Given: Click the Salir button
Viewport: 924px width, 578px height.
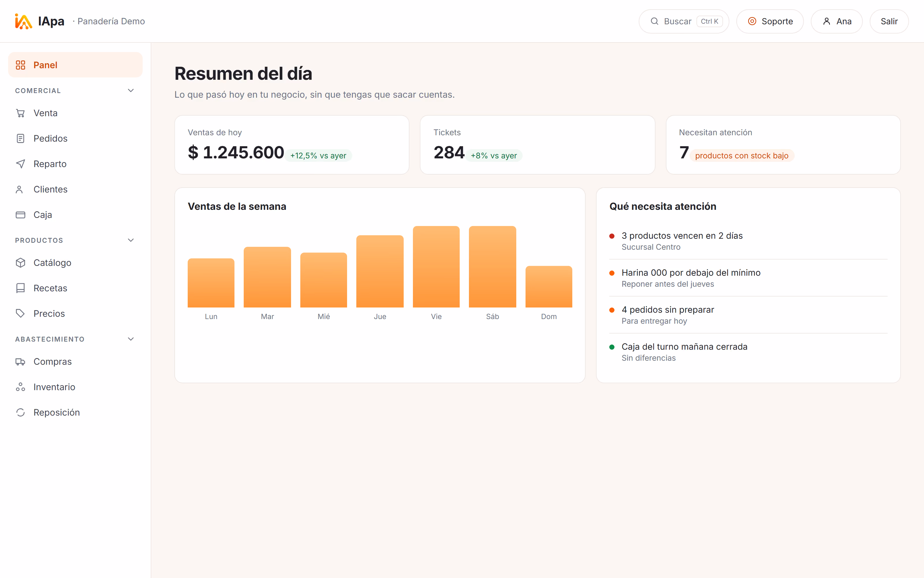Looking at the screenshot, I should click(889, 21).
